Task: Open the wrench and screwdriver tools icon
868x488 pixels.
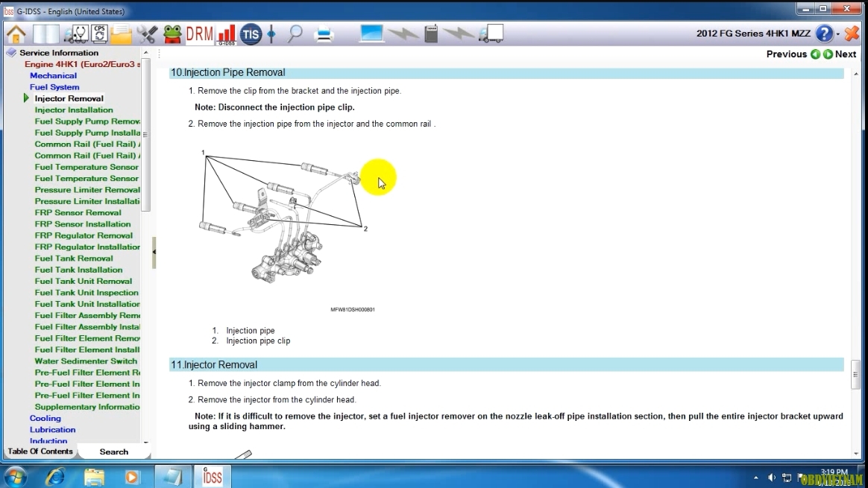Action: (147, 34)
